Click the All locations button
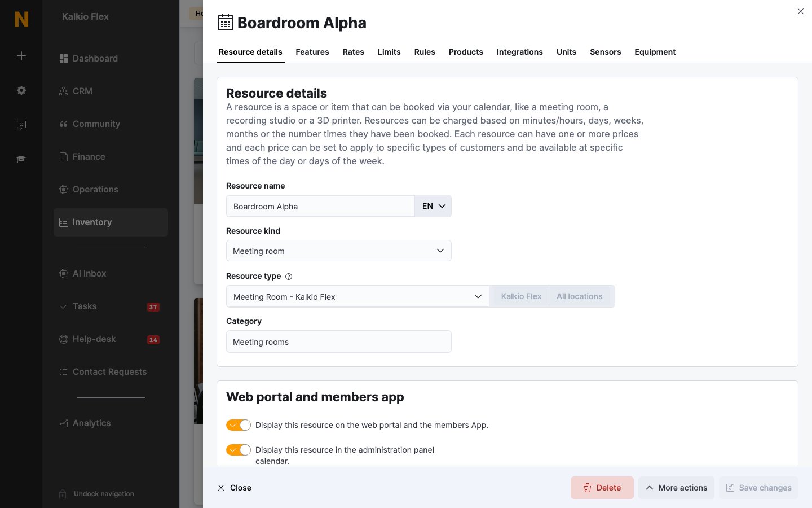The width and height of the screenshot is (812, 508). pyautogui.click(x=580, y=296)
